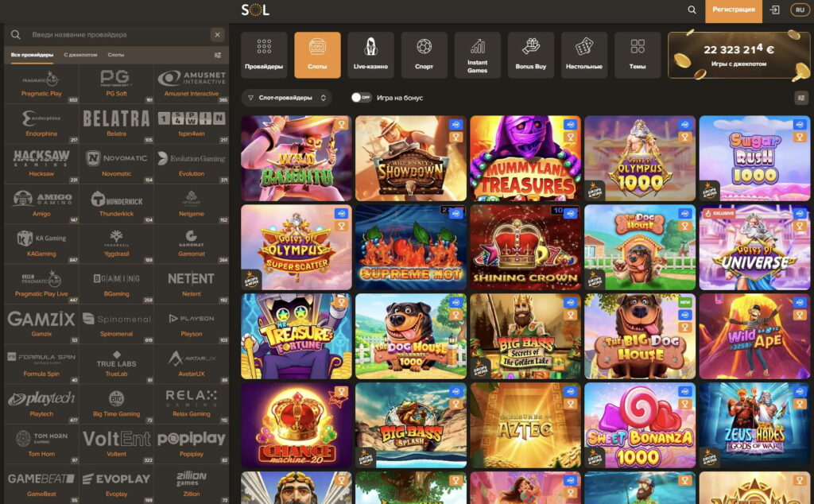Select the Gamzix provider
The width and height of the screenshot is (814, 504).
41,324
